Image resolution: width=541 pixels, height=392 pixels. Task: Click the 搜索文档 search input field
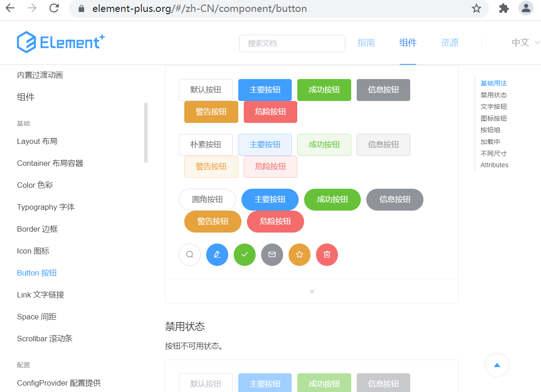pos(292,43)
